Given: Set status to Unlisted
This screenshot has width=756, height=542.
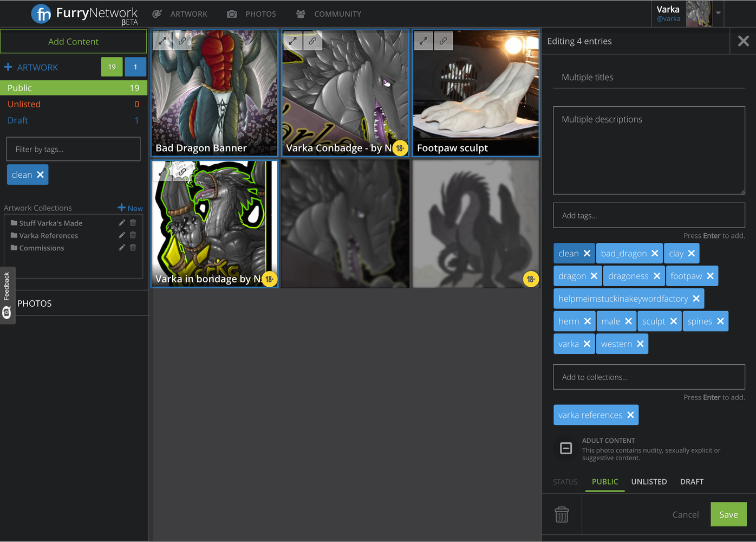Looking at the screenshot, I should (649, 482).
